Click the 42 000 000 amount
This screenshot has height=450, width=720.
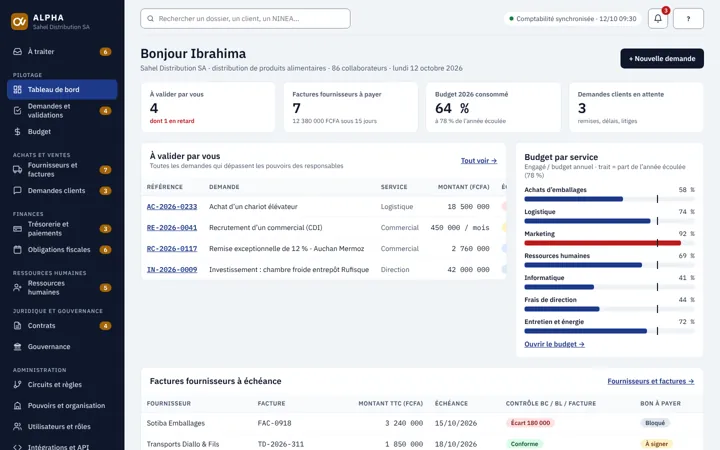468,270
